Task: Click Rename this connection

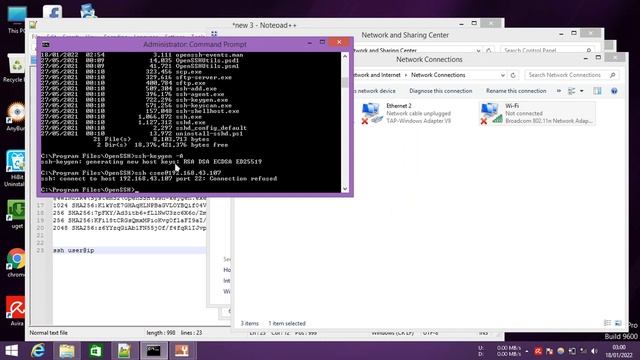Action: pos(516,91)
